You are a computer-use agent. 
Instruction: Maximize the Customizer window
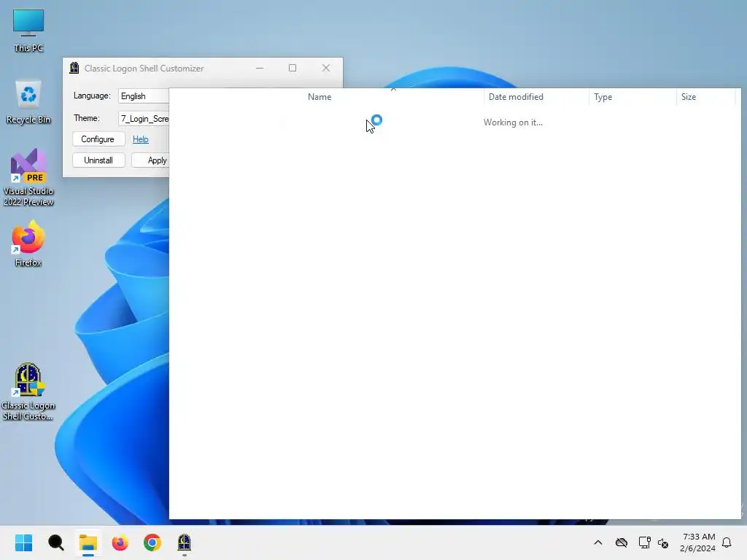[293, 68]
